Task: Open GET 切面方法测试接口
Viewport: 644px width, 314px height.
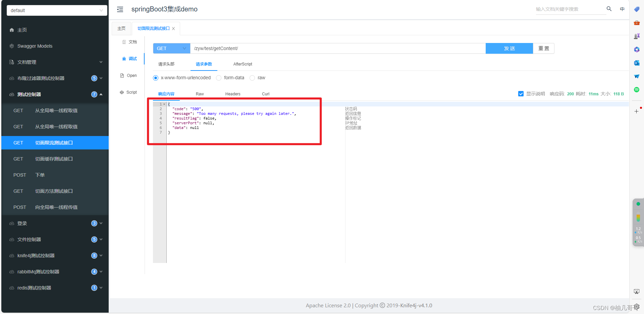Action: [x=55, y=191]
